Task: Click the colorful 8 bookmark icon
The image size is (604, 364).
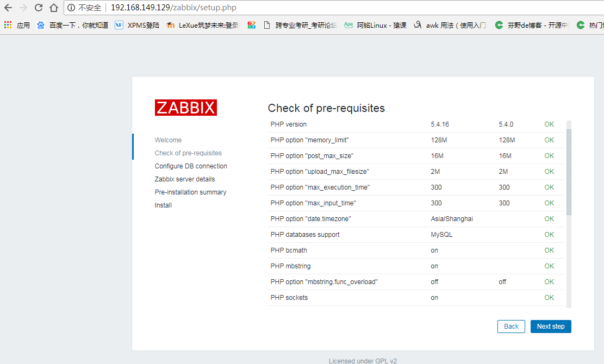Action: pos(252,25)
